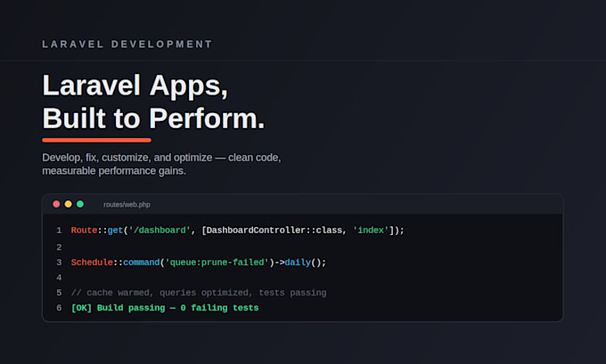This screenshot has height=364, width=606.
Task: Select the routes/web.php file tab label
Action: click(x=127, y=205)
